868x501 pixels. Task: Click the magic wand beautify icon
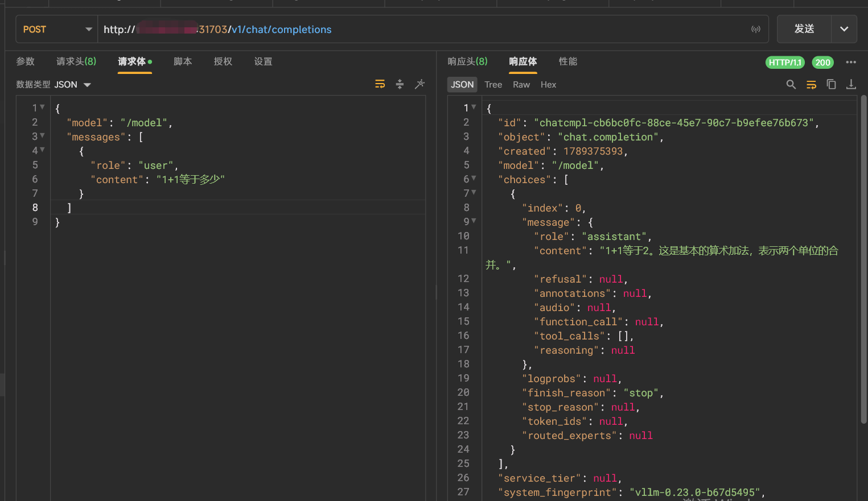420,84
